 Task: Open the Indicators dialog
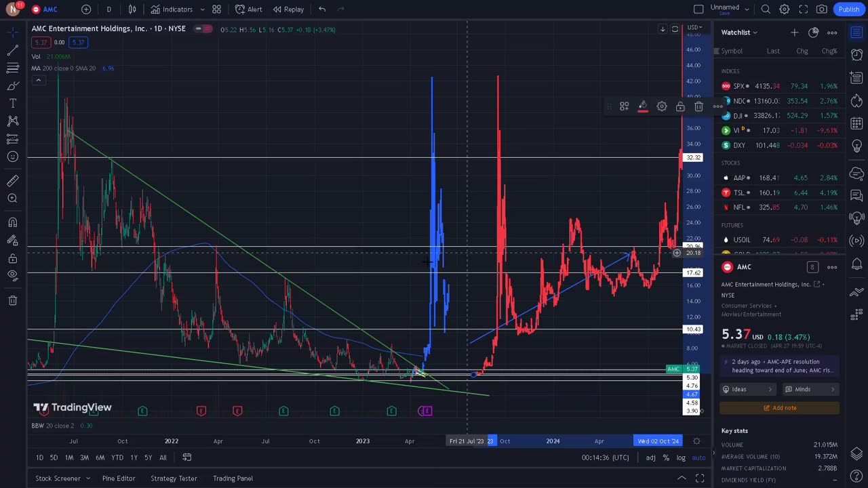point(172,9)
